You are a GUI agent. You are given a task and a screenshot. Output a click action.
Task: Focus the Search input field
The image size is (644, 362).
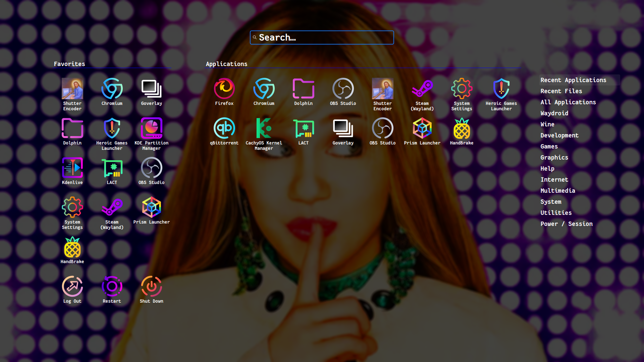[322, 38]
